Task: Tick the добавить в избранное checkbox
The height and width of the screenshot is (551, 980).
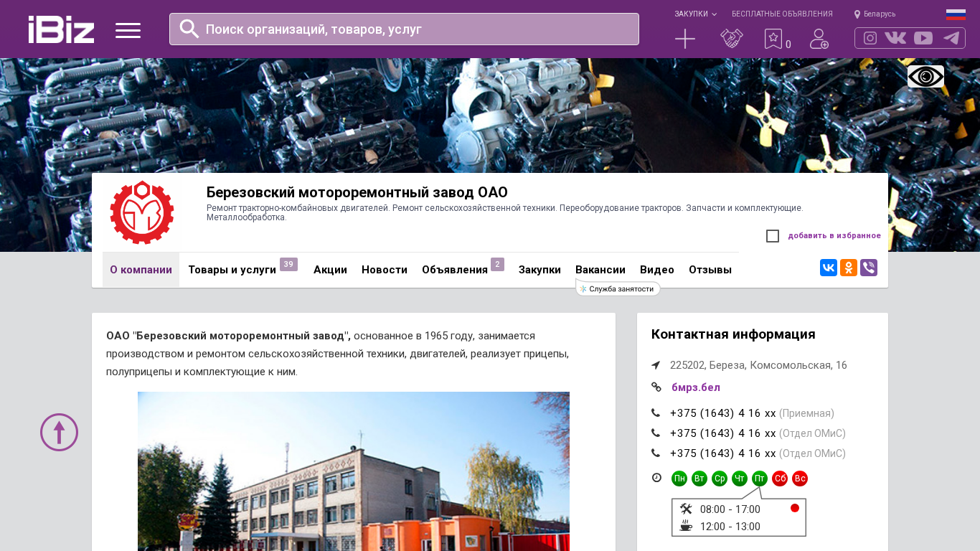Action: click(773, 236)
